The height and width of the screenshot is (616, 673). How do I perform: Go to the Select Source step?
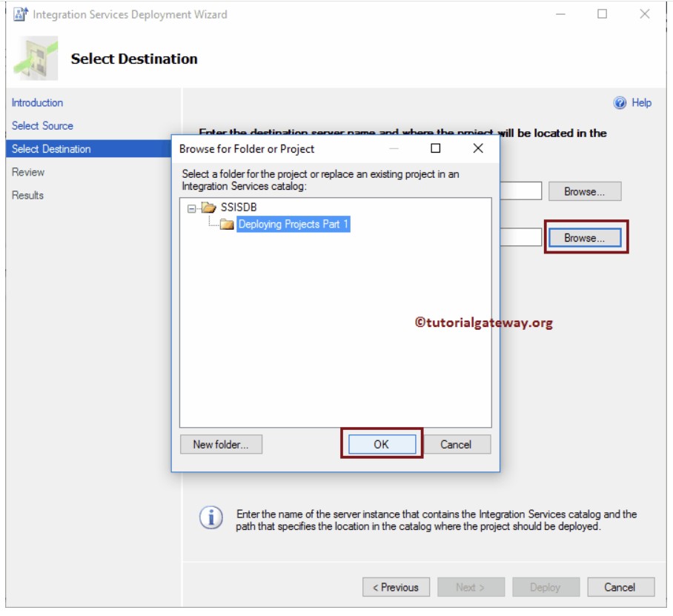(42, 126)
